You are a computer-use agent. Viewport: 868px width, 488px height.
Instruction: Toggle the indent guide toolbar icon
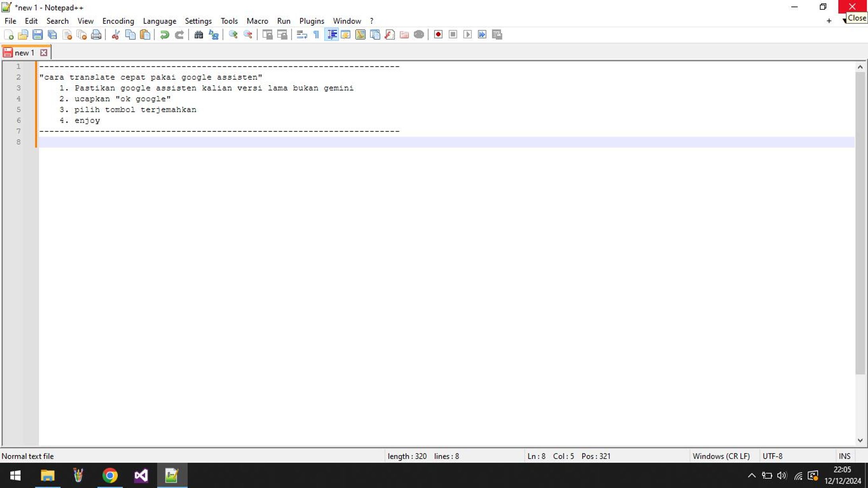pyautogui.click(x=331, y=35)
